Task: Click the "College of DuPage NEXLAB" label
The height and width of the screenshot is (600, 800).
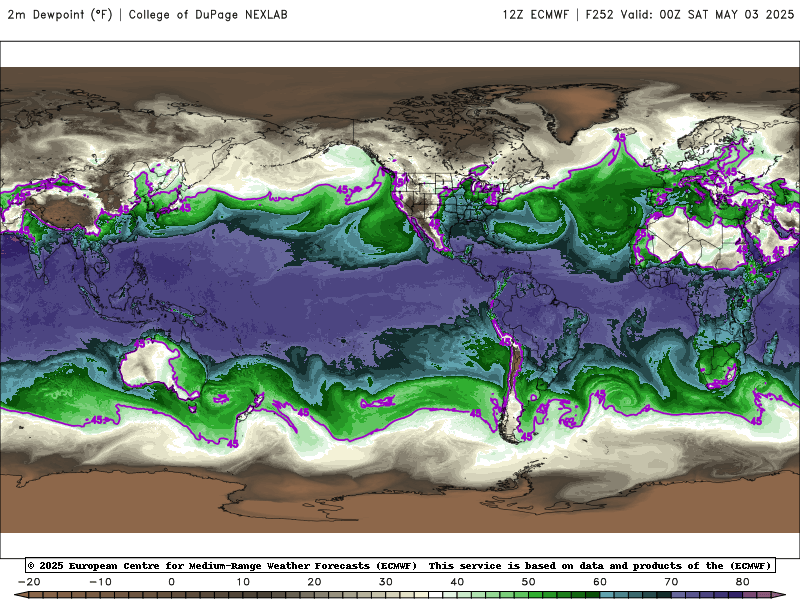Action: pos(208,15)
